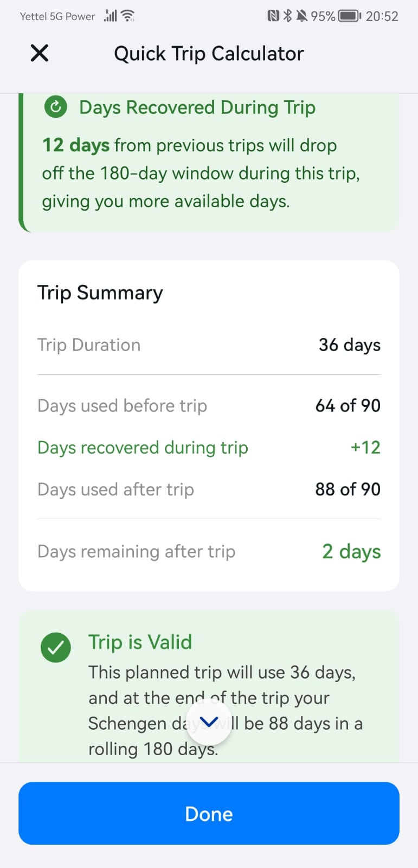This screenshot has height=868, width=418.
Task: Tap the 88 of 90 value
Action: (348, 489)
